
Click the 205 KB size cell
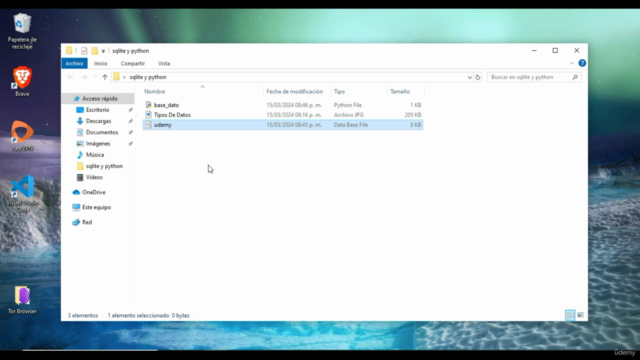click(413, 115)
